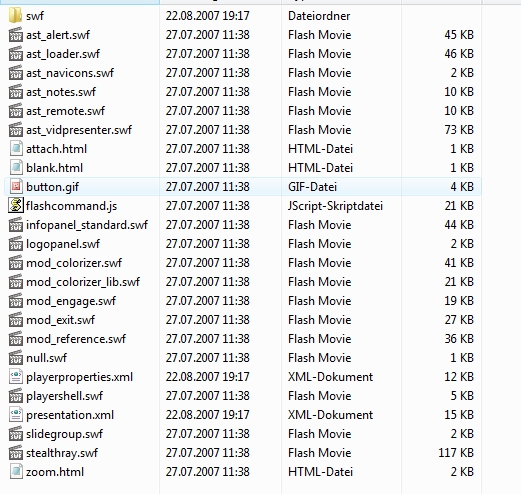521x494 pixels.
Task: Click the logopanel.swf file name
Action: point(63,244)
